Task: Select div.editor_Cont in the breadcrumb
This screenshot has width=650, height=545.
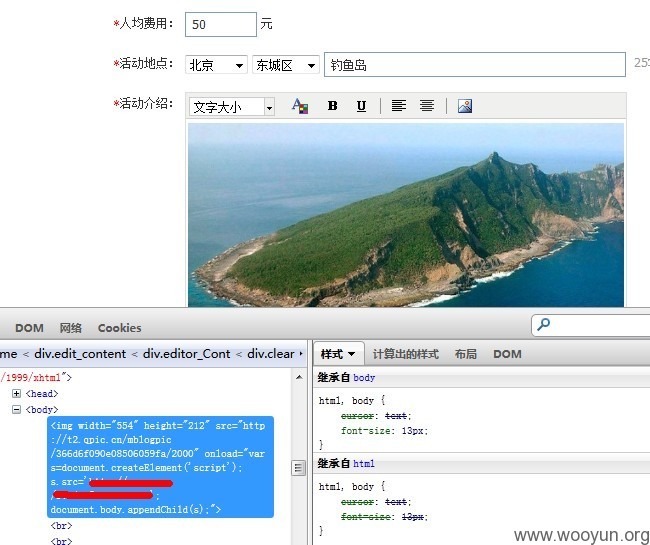Action: [x=186, y=354]
